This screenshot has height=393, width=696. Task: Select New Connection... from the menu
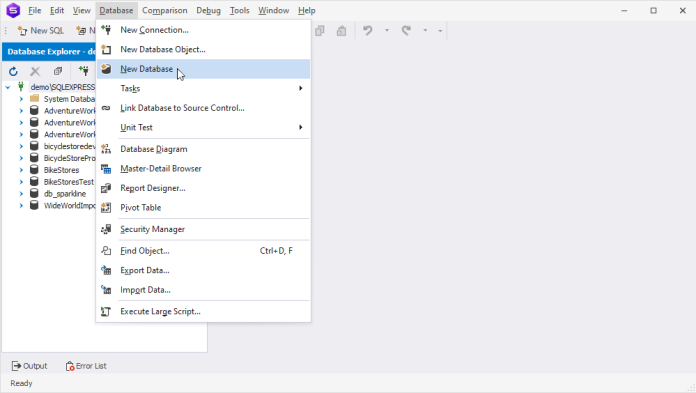pos(203,30)
